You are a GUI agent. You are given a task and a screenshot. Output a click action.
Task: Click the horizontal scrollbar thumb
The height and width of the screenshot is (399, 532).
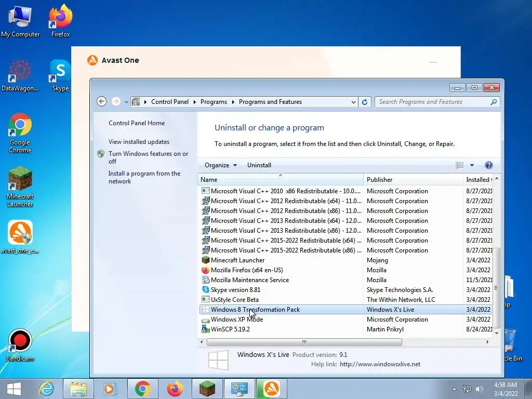(304, 342)
